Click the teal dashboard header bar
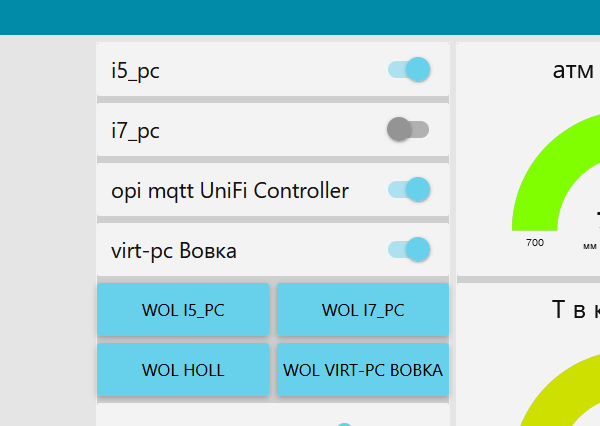 300,17
